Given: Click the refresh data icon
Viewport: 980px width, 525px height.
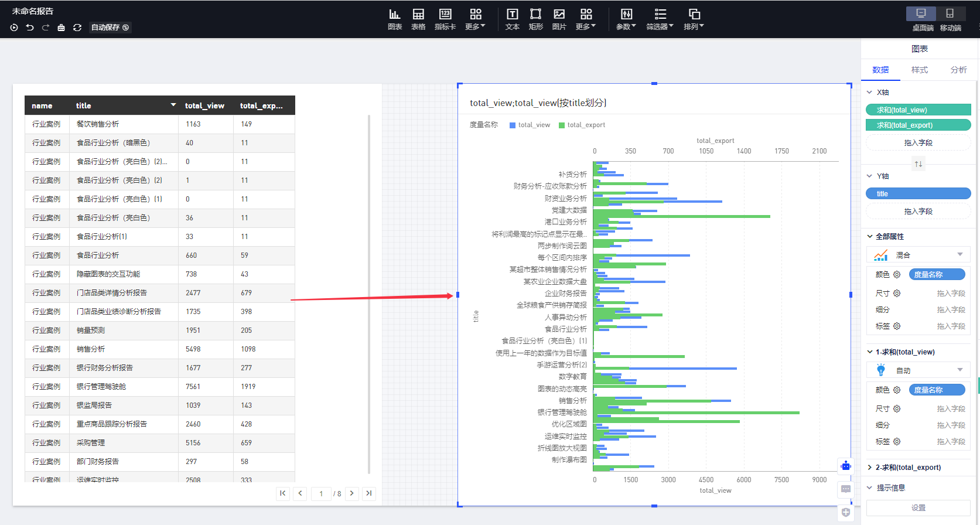Looking at the screenshot, I should pyautogui.click(x=77, y=28).
